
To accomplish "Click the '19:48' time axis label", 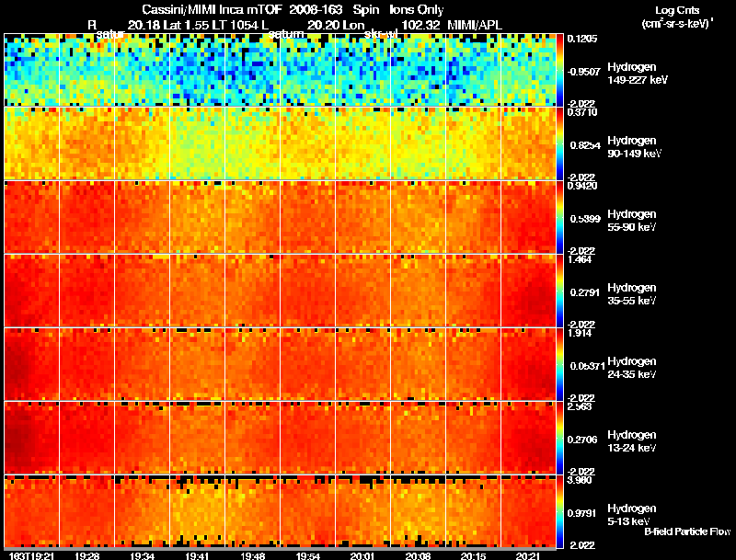I will (252, 555).
